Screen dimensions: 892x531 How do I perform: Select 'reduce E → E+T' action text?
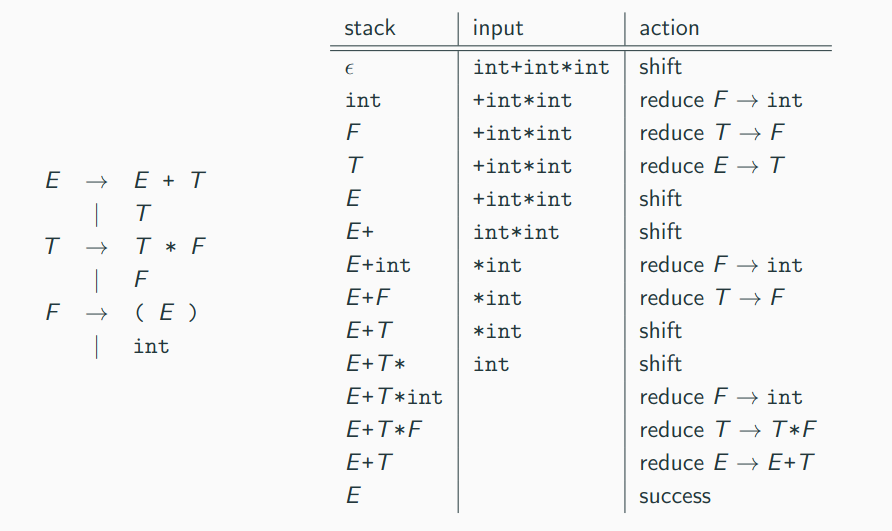point(726,463)
